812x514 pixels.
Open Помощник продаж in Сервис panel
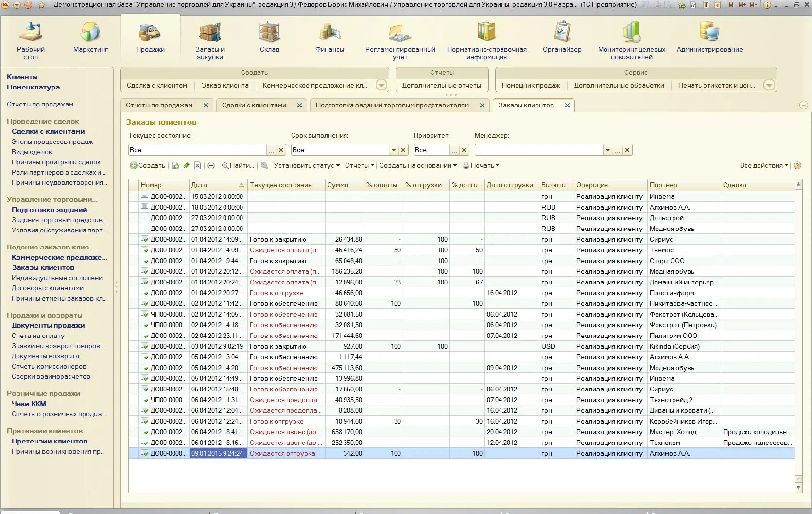click(x=531, y=86)
